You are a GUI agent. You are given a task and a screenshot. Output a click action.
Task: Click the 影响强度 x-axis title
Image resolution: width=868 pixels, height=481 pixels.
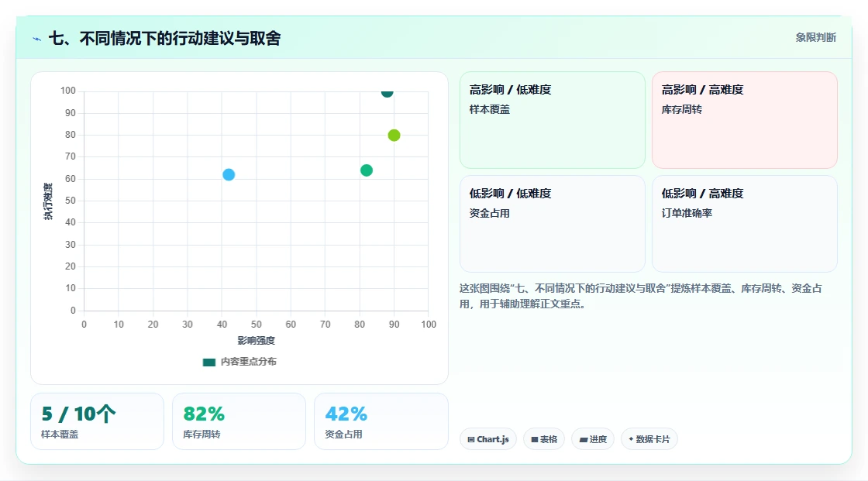coord(257,340)
